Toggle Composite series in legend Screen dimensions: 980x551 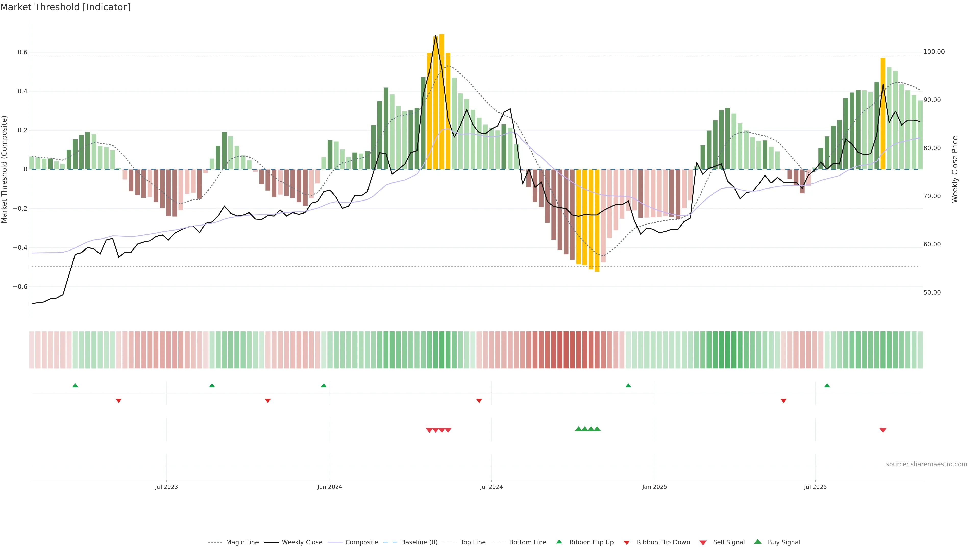(x=361, y=542)
